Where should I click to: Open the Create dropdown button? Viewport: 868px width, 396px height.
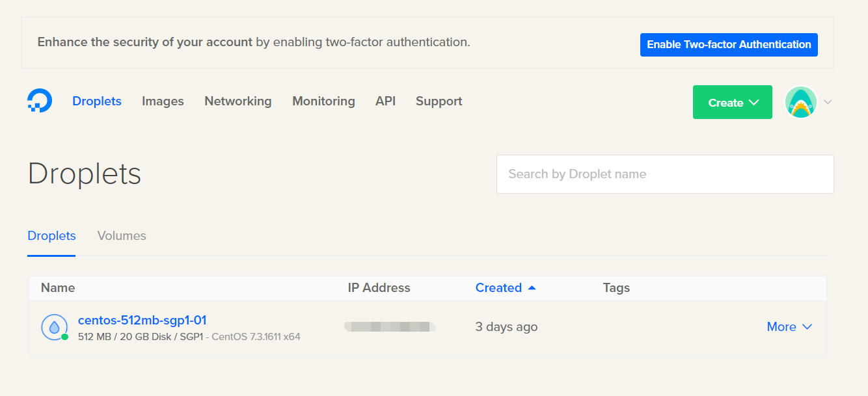733,102
